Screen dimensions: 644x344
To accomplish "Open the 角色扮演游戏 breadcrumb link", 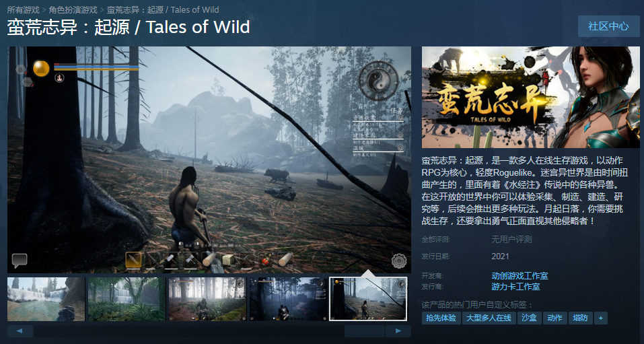I will click(73, 9).
